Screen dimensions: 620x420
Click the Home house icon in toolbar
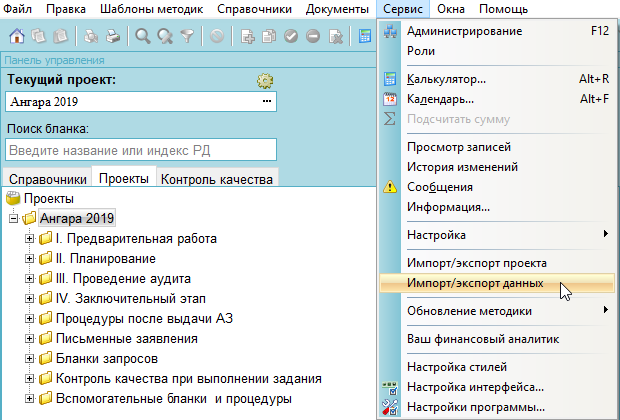17,36
